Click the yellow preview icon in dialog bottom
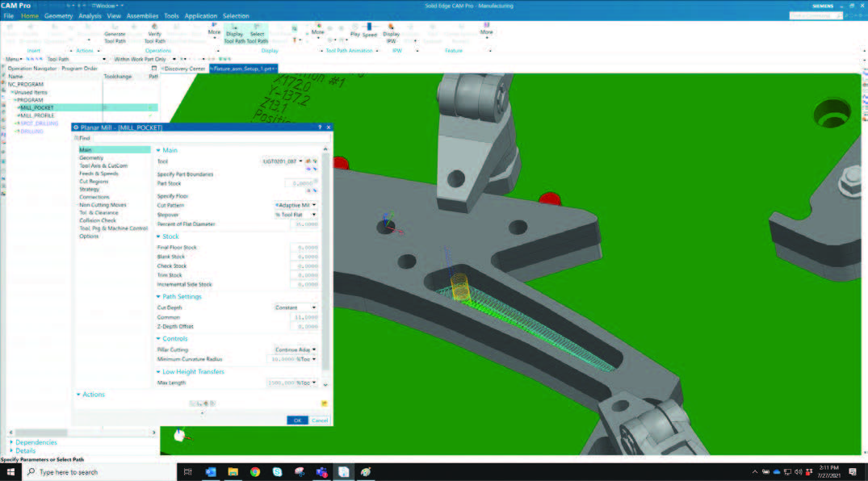 pyautogui.click(x=325, y=404)
